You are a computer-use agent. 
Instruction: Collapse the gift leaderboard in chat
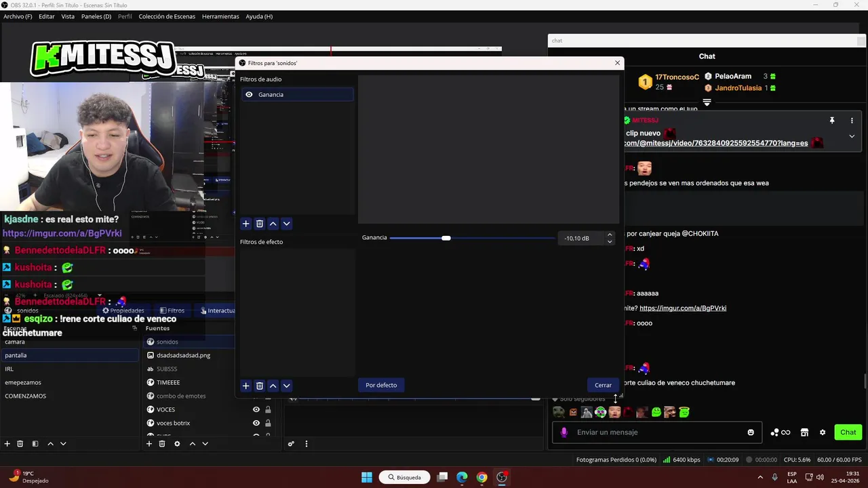pos(707,103)
